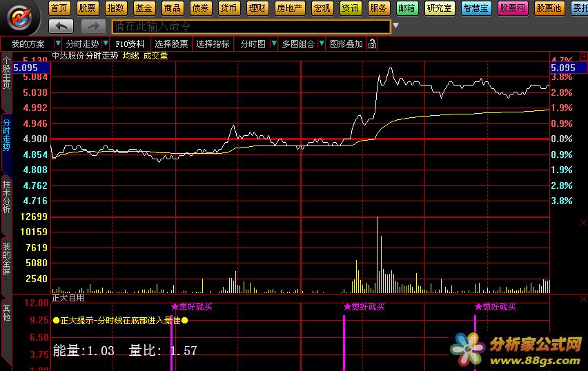Image resolution: width=588 pixels, height=371 pixels.
Task: Click 多图组合 in the toolbar
Action: [299, 44]
